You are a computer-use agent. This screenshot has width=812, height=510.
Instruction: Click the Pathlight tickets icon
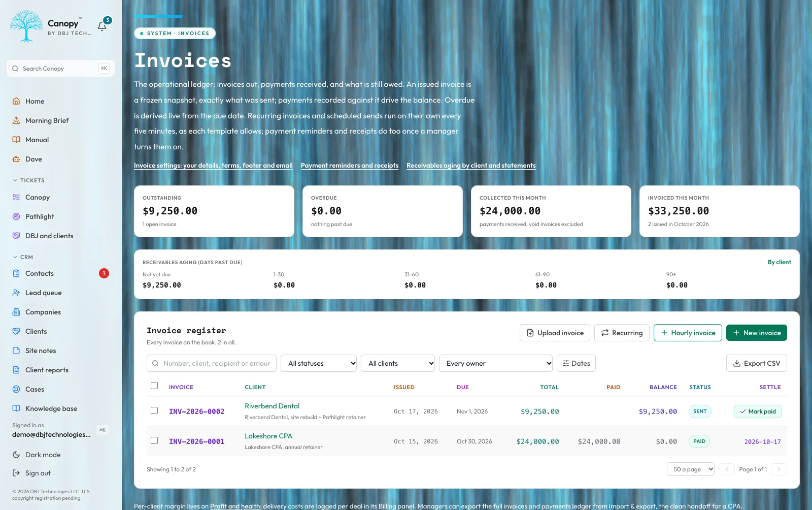point(16,216)
